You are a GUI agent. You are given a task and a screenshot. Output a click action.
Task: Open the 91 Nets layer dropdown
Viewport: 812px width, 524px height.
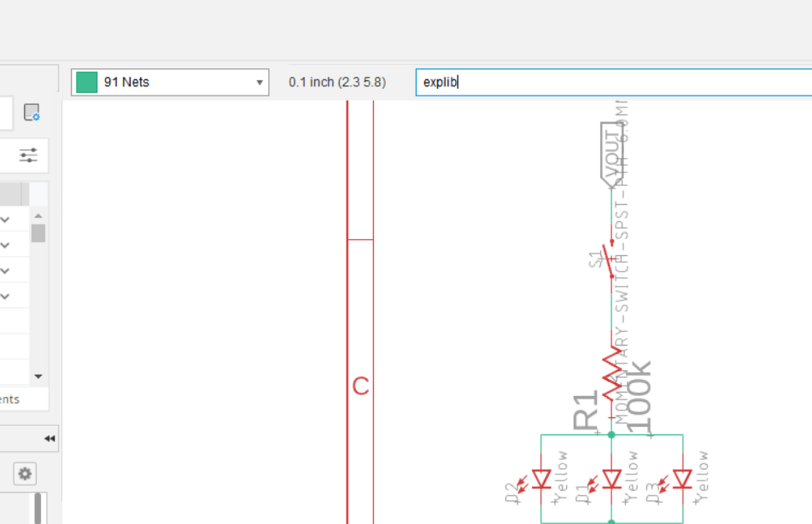(259, 82)
